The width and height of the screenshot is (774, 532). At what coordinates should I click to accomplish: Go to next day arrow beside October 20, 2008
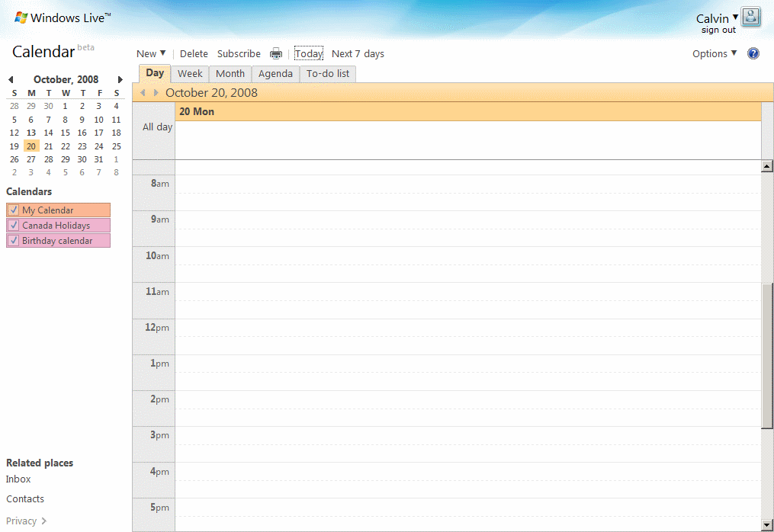pyautogui.click(x=156, y=93)
